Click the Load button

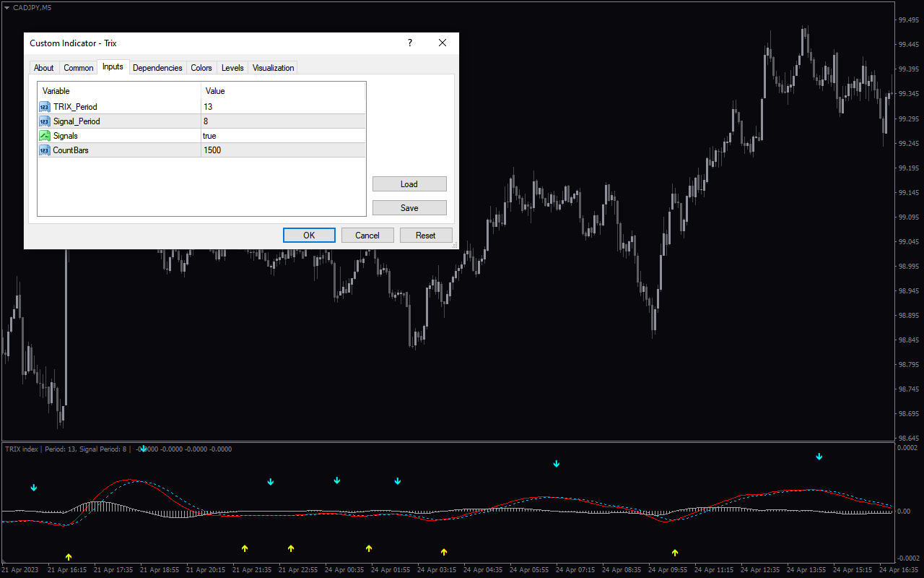click(x=409, y=184)
